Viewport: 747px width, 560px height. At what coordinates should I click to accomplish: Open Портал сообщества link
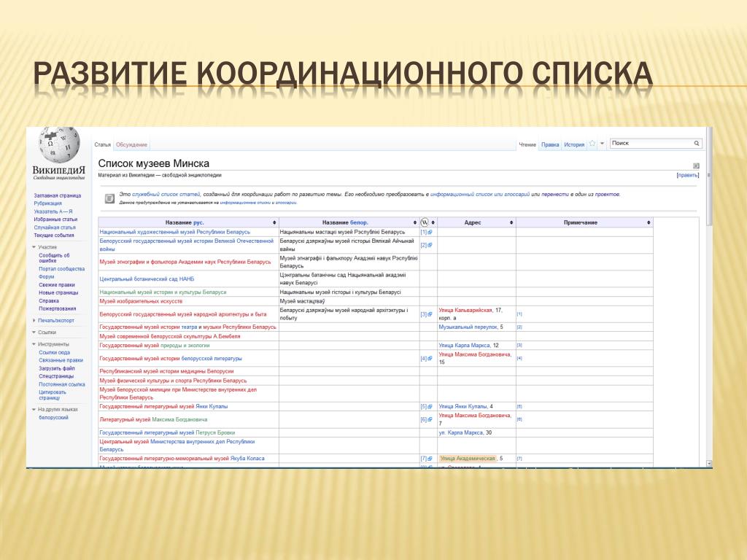tap(61, 269)
